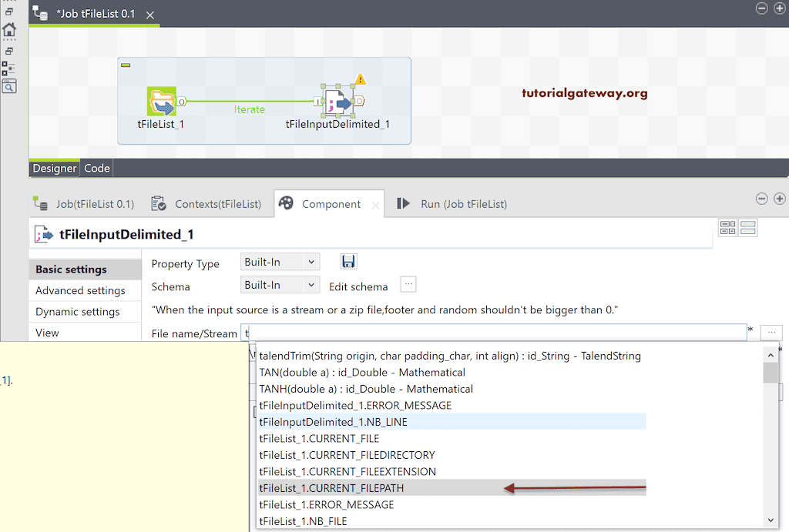The width and height of the screenshot is (789, 532).
Task: Open the file browser with the ellipsis button
Action: point(771,332)
